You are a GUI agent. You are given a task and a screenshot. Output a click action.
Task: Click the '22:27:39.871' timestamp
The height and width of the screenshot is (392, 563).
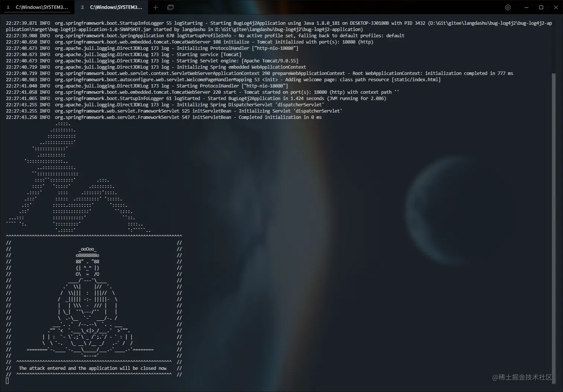coord(22,23)
